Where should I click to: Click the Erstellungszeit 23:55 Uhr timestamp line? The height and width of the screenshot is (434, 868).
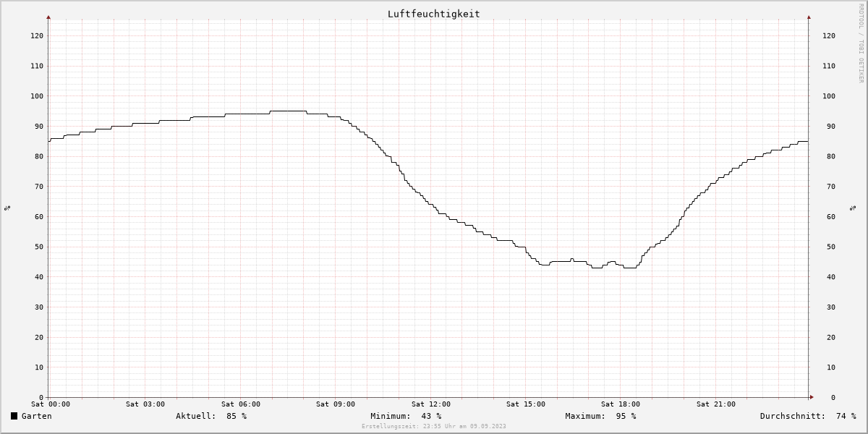click(434, 426)
